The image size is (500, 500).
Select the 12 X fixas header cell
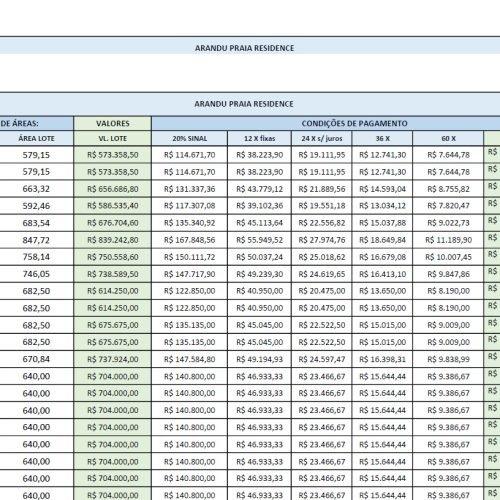tap(260, 138)
